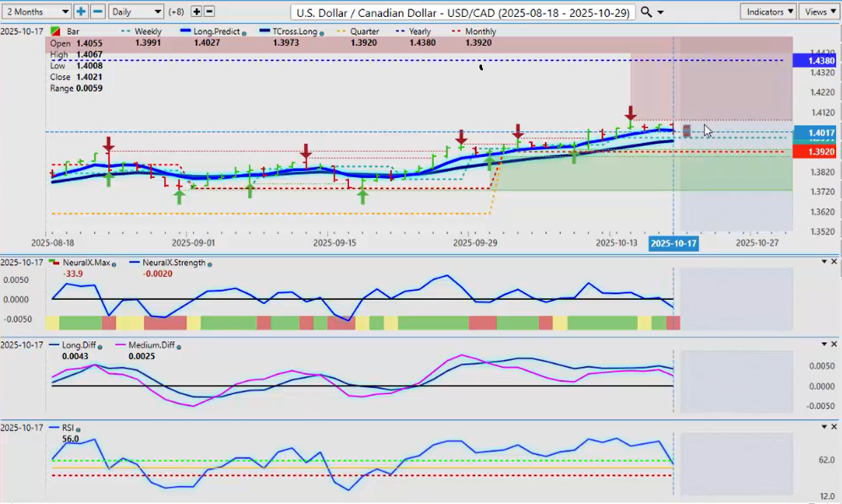The height and width of the screenshot is (504, 842).
Task: Open the Indicators menu
Action: coord(767,12)
